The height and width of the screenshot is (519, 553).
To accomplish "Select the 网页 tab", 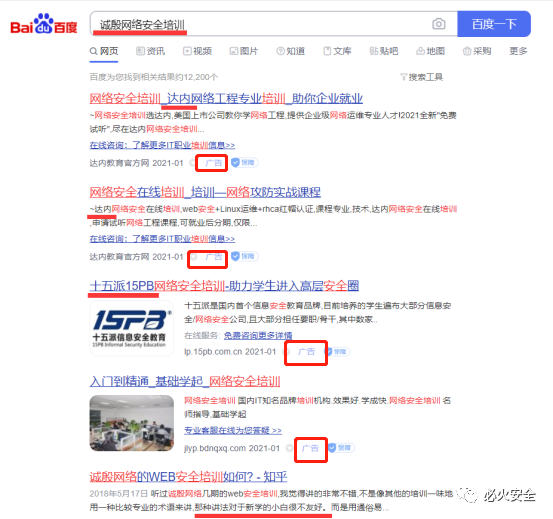I will pyautogui.click(x=104, y=51).
